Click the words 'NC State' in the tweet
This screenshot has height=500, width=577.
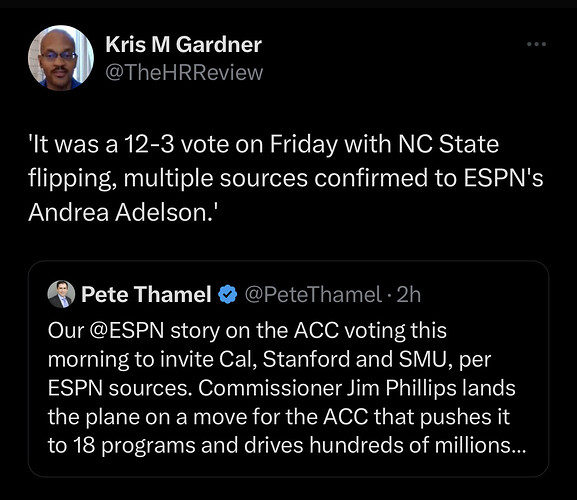[x=449, y=143]
